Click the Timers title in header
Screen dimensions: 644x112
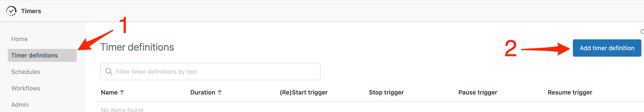[x=31, y=11]
